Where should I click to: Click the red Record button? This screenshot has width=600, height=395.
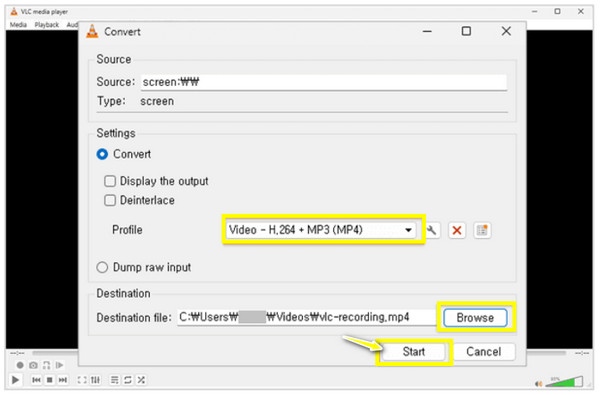pyautogui.click(x=20, y=365)
